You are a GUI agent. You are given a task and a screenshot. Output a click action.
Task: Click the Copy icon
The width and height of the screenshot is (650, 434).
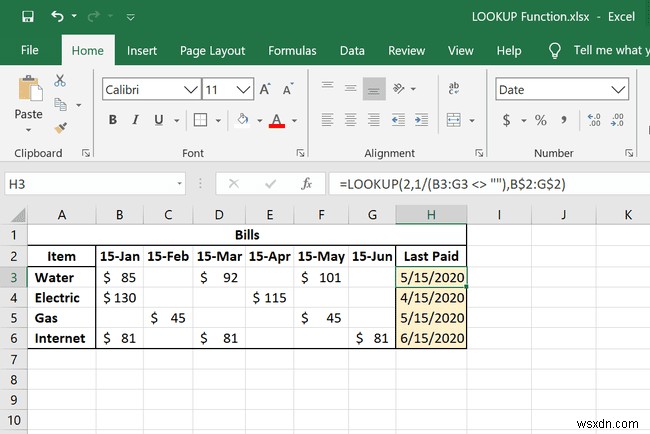(61, 104)
